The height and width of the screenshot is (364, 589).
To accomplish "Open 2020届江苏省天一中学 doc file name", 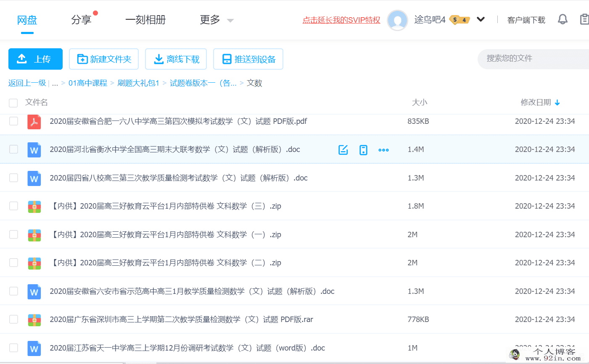I will click(188, 348).
